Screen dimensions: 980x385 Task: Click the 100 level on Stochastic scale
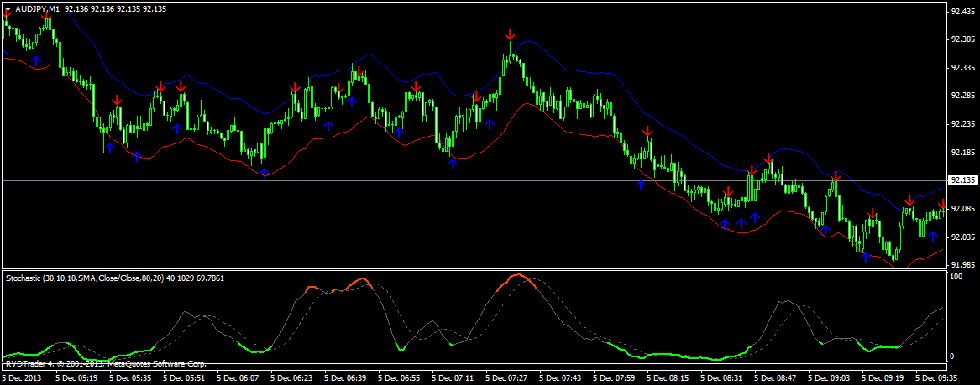coord(956,277)
